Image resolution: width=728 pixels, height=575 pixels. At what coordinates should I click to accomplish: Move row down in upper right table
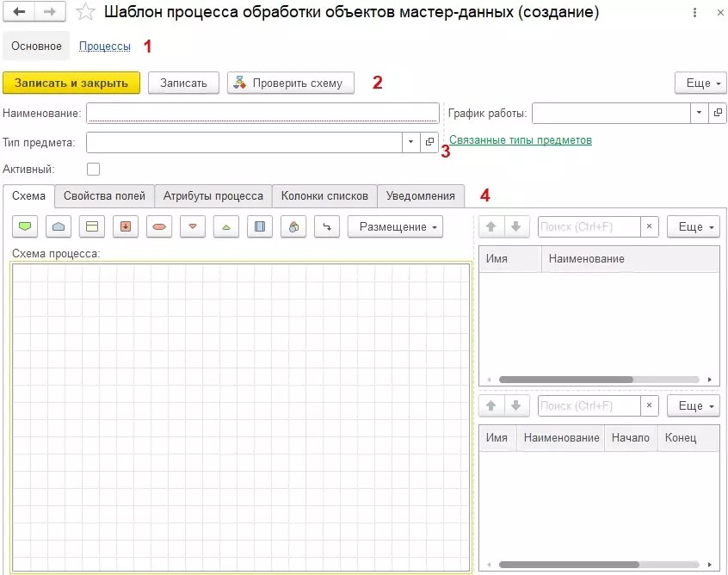coord(516,226)
